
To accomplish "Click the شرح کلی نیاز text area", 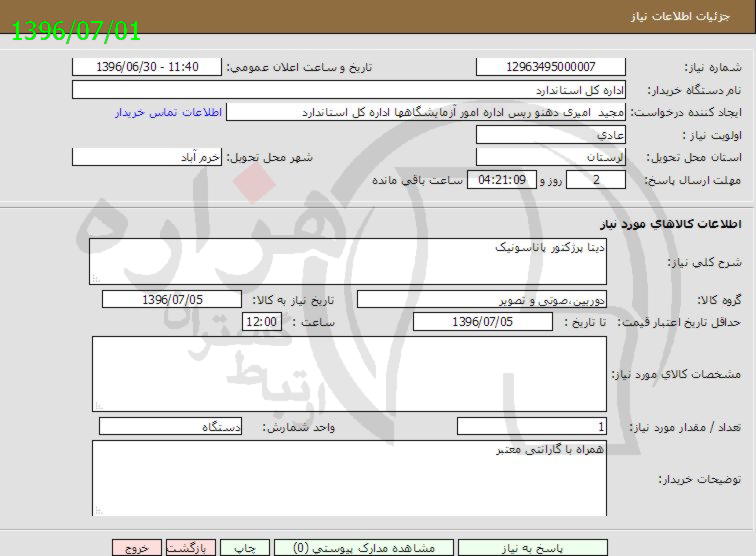I will point(348,261).
